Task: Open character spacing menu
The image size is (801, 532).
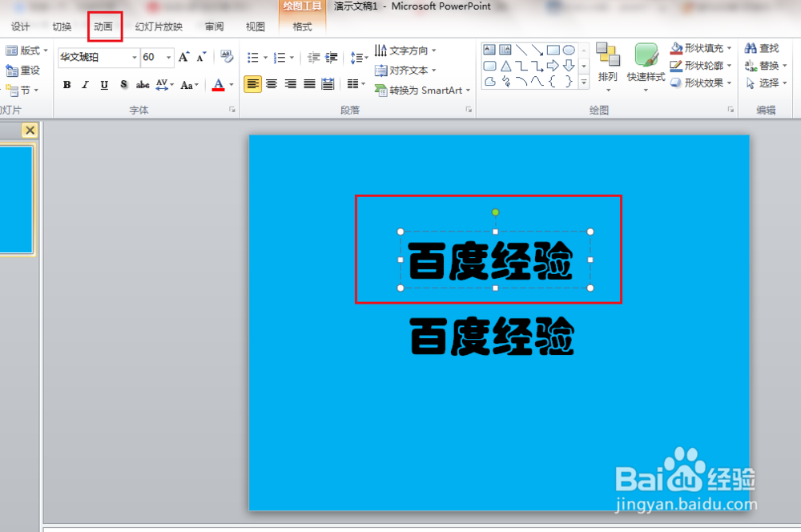Action: tap(164, 85)
